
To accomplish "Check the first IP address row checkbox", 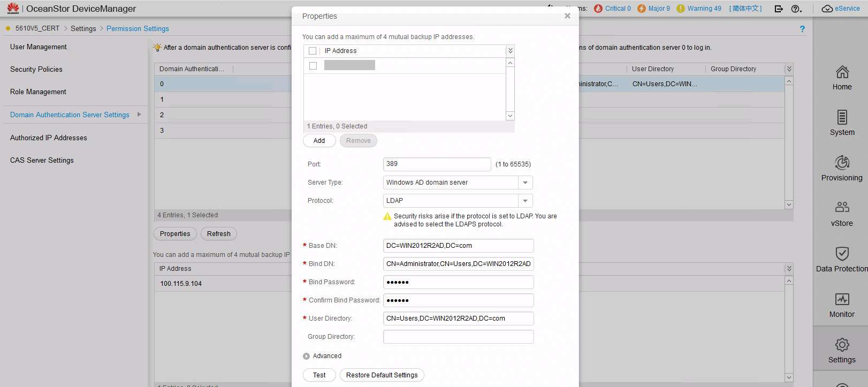I will tap(313, 66).
